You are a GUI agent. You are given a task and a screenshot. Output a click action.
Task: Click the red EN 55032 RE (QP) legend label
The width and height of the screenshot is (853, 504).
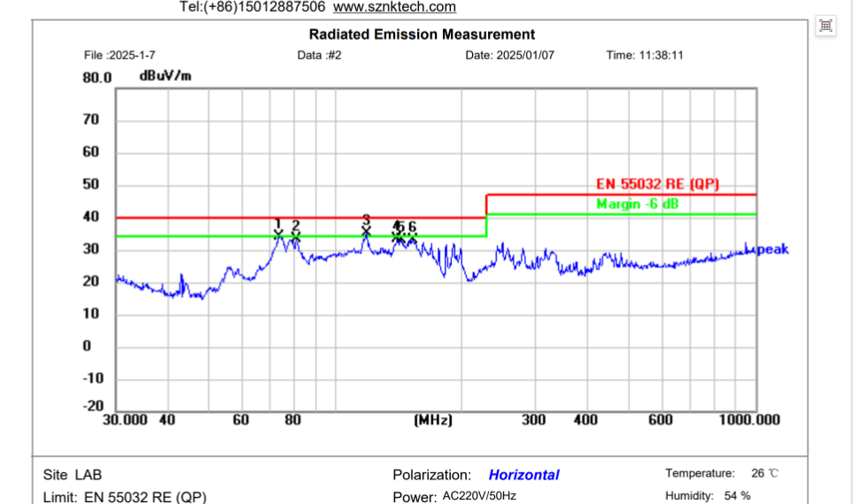pyautogui.click(x=657, y=184)
